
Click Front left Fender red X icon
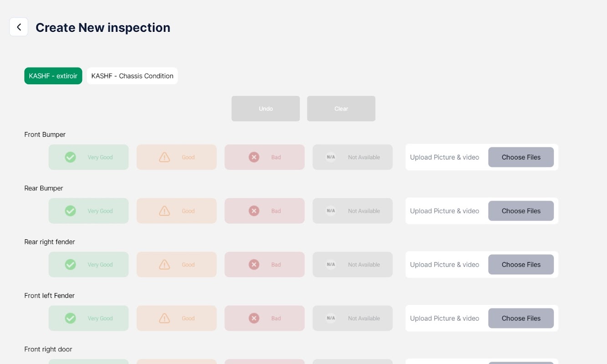click(254, 318)
